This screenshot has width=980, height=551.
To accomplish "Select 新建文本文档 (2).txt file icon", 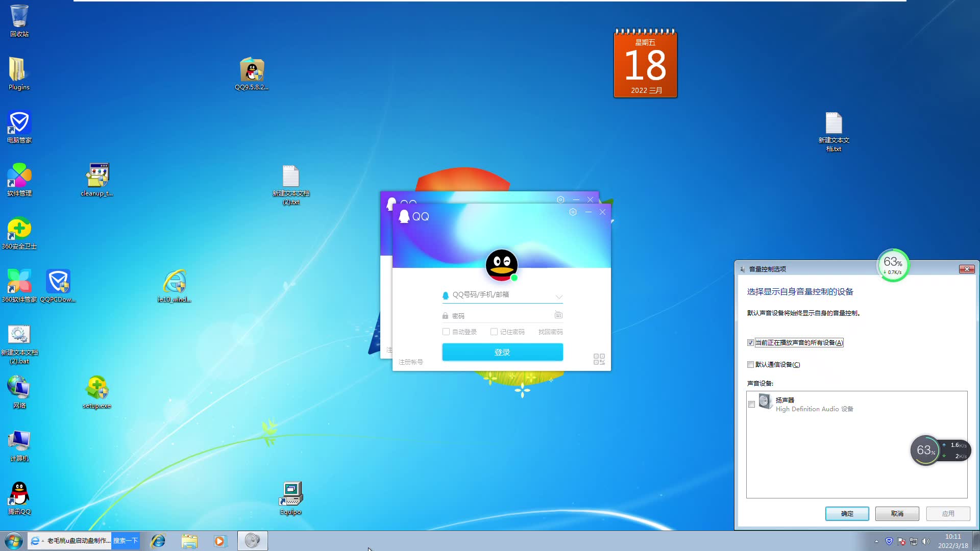I will (291, 185).
